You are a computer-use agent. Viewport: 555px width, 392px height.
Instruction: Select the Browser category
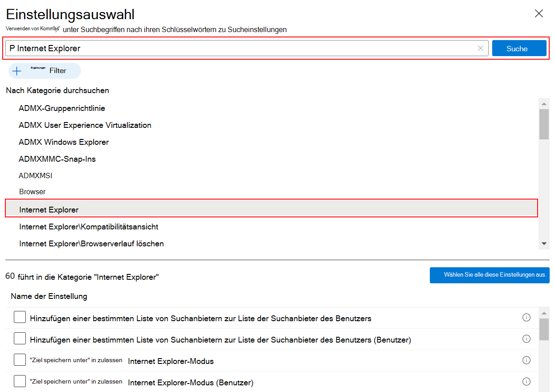point(33,192)
